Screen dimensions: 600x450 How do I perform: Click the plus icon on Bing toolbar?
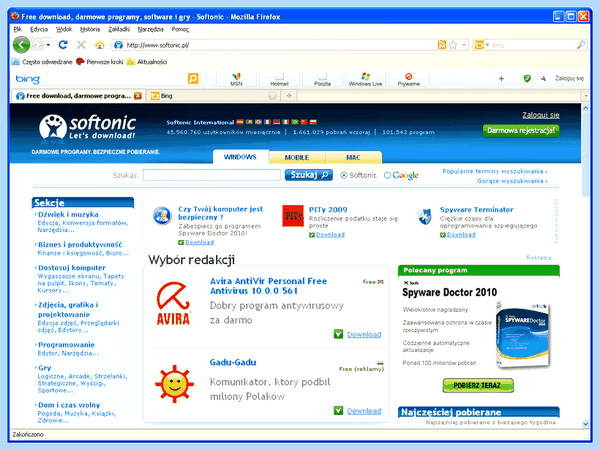pos(501,78)
